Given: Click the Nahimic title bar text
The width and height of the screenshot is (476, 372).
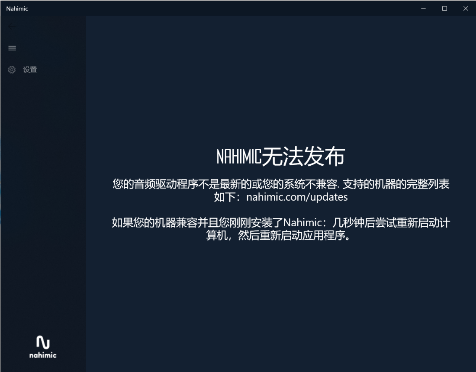Looking at the screenshot, I should pyautogui.click(x=17, y=9).
